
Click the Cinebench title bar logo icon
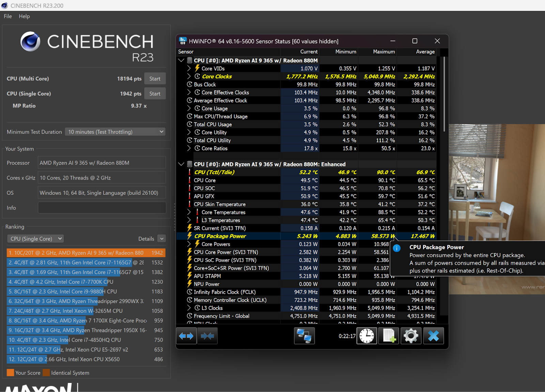[x=4, y=5]
